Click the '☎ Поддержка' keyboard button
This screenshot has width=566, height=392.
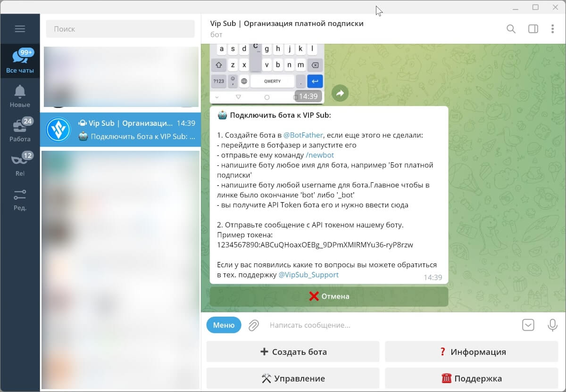(473, 378)
